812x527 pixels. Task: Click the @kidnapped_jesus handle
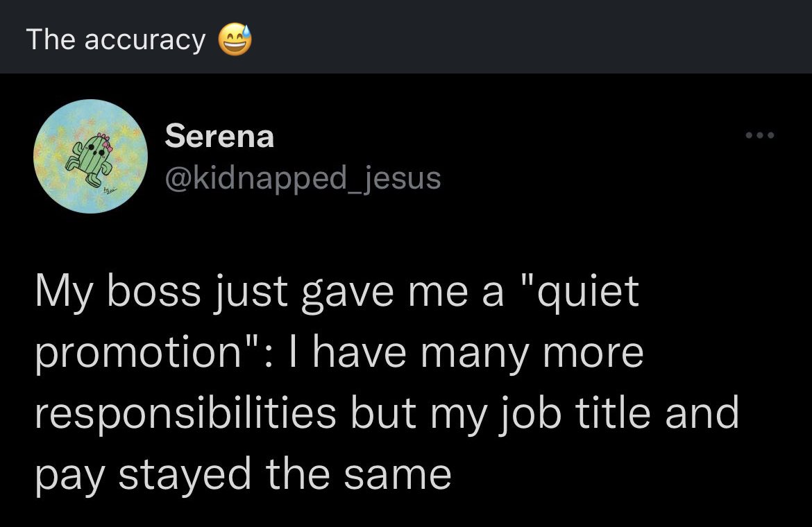(303, 178)
